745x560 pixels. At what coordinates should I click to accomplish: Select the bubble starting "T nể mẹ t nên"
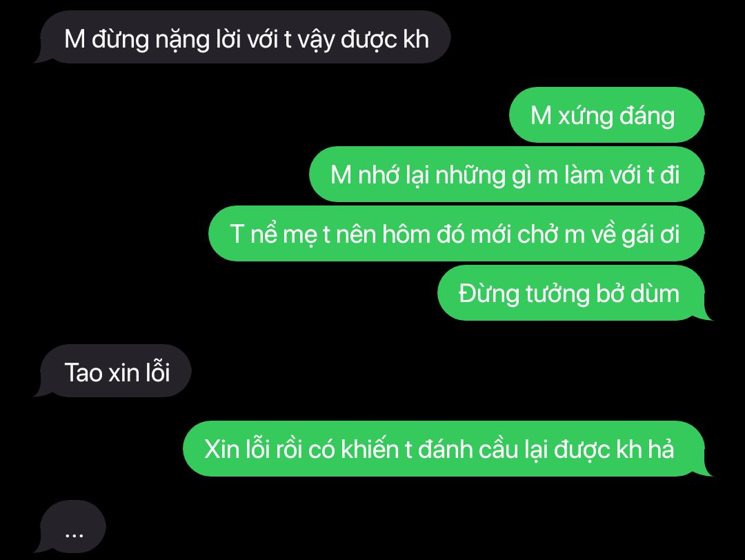click(x=456, y=234)
